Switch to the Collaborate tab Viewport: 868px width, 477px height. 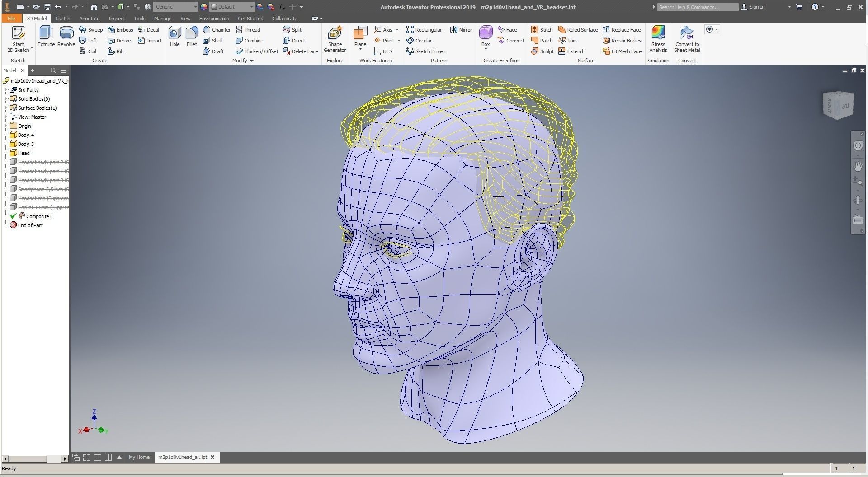[x=284, y=19]
